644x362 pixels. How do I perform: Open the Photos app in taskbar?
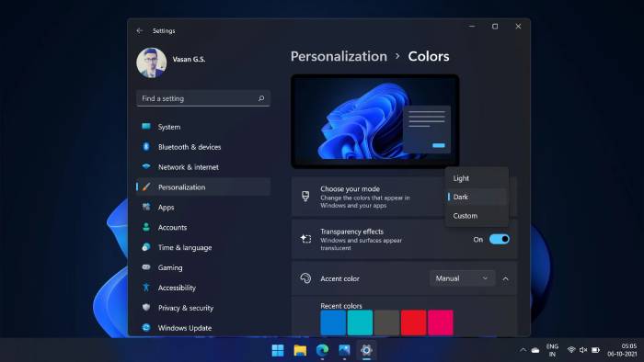pos(344,351)
